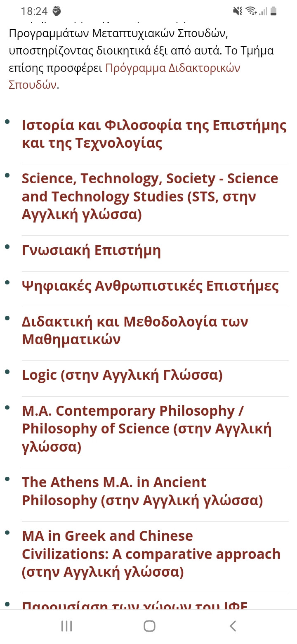Open Ιστορία και Φιλοσοφία της Επιστήμης link
This screenshot has width=297, height=644.
(x=154, y=134)
